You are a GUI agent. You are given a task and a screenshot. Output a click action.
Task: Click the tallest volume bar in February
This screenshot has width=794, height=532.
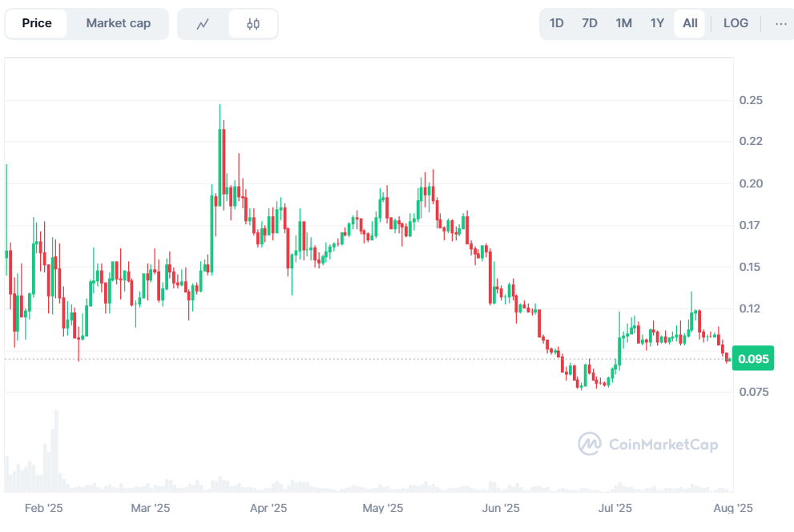tap(56, 449)
